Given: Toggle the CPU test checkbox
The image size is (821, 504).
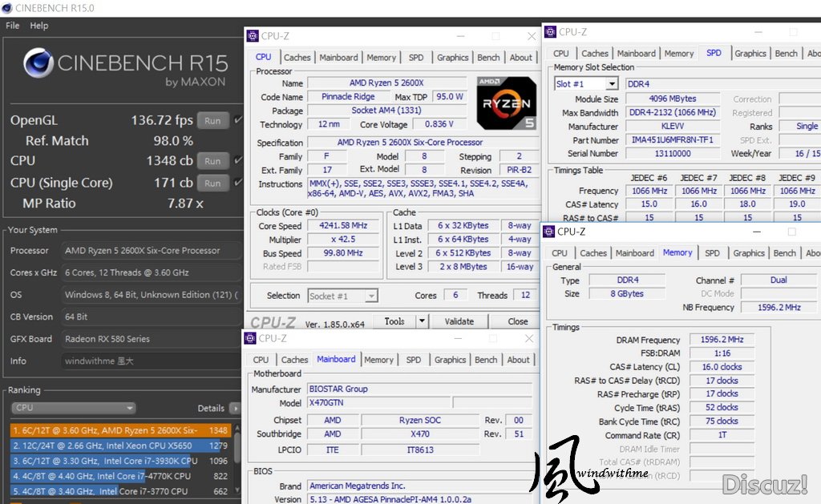Looking at the screenshot, I should coord(238,160).
